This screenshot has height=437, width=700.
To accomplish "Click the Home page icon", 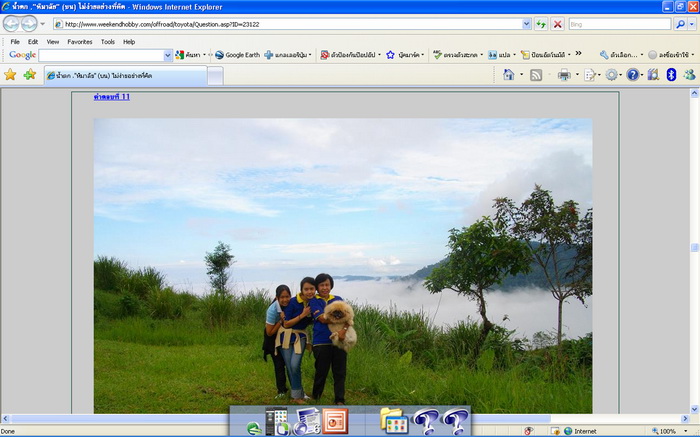I will pyautogui.click(x=508, y=75).
